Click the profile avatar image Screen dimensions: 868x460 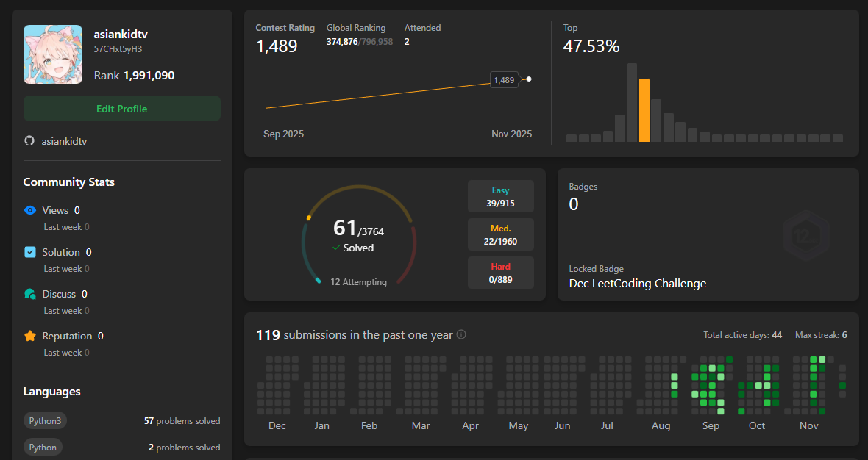[53, 54]
